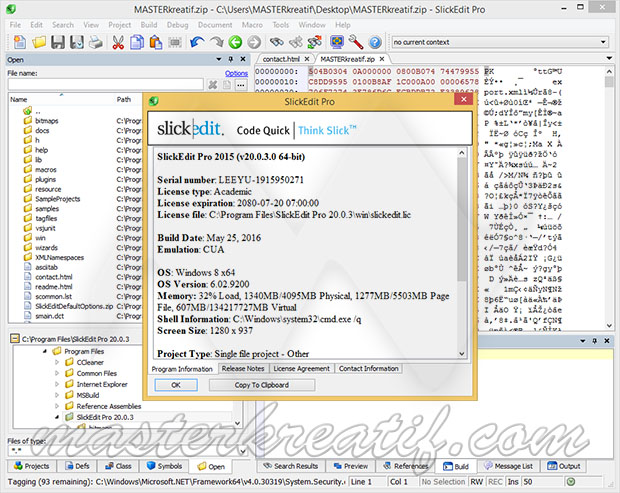The height and width of the screenshot is (493, 620).
Task: Click the Open folder toolbar icon
Action: point(39,42)
